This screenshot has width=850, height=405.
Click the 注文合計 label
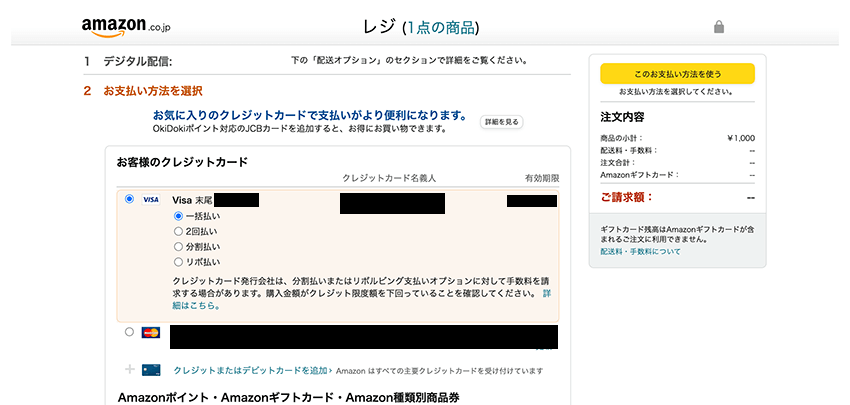point(618,162)
